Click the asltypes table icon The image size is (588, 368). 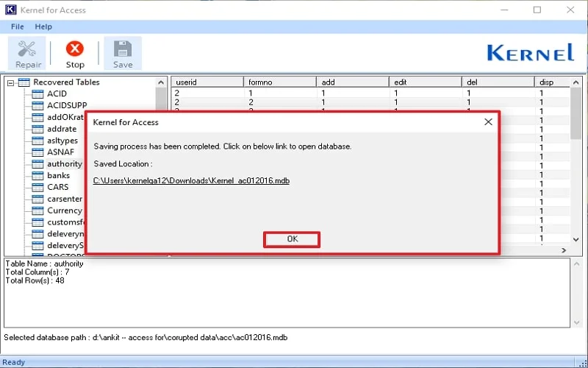37,141
